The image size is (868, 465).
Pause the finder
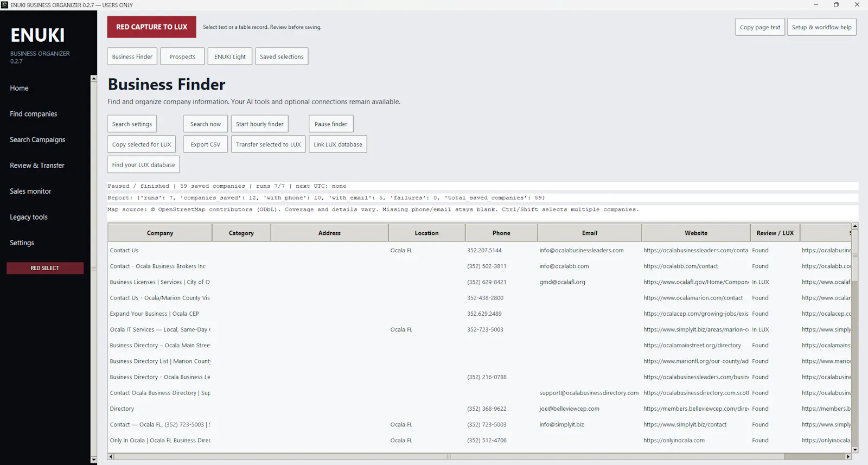(x=331, y=124)
